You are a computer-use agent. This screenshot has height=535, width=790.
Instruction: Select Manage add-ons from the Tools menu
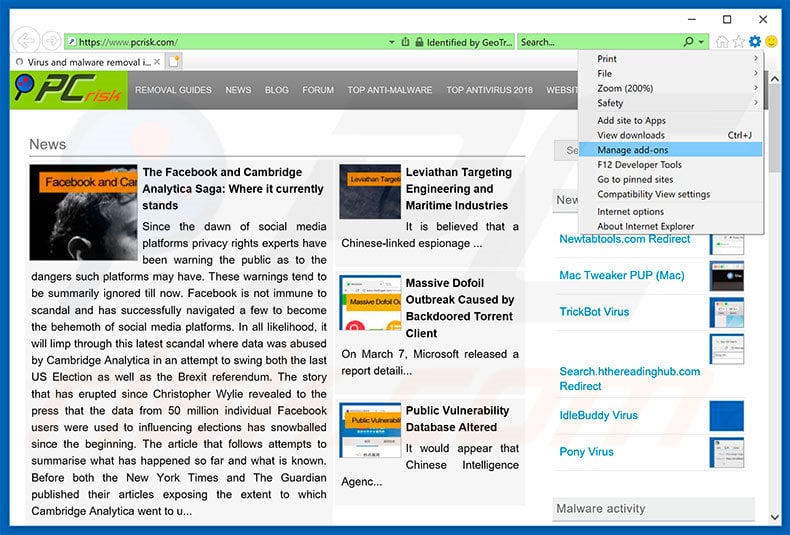coord(632,150)
